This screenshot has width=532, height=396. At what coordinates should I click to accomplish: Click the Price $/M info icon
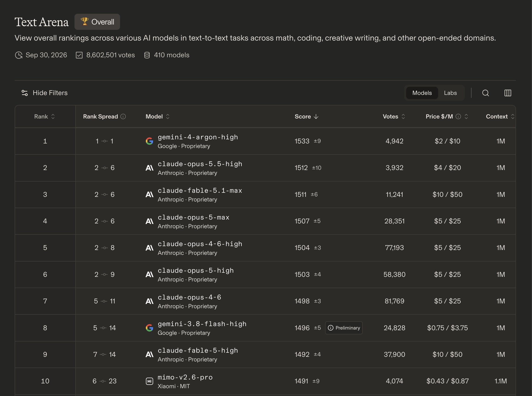[x=458, y=116]
